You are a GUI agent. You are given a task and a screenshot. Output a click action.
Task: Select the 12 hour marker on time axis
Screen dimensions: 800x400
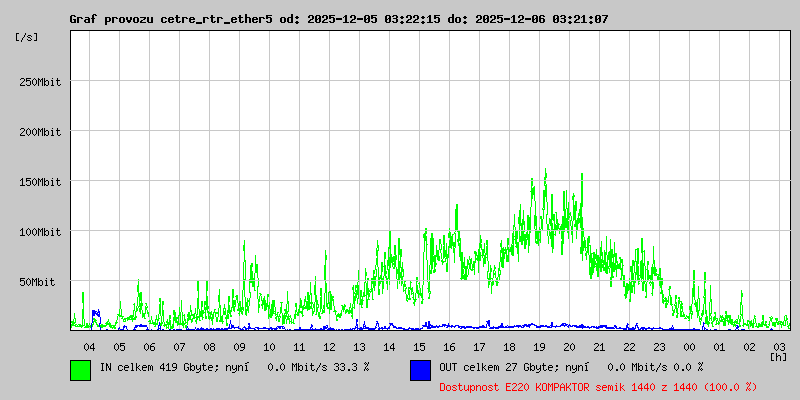[x=329, y=346]
